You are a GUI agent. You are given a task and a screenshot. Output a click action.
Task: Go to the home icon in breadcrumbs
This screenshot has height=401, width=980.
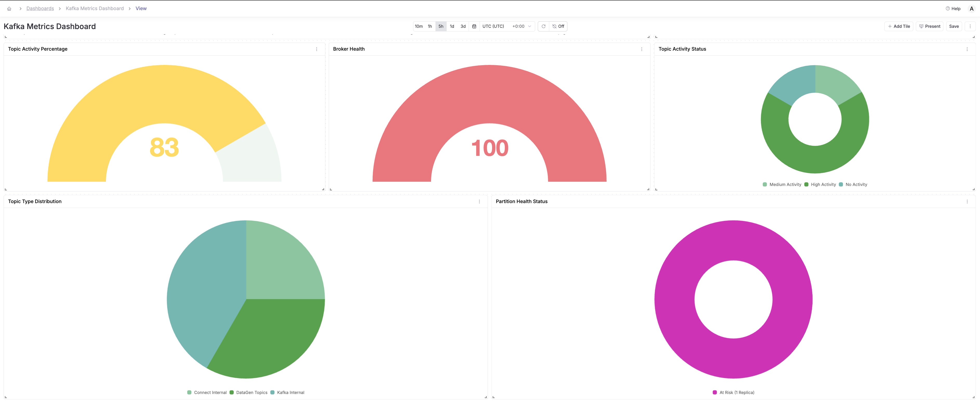pos(9,8)
